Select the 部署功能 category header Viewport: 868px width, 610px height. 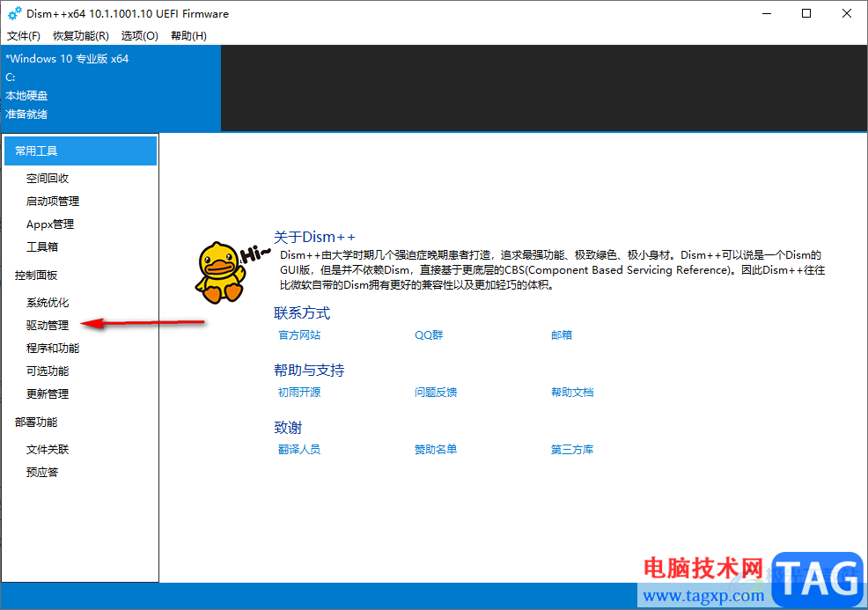tap(36, 422)
